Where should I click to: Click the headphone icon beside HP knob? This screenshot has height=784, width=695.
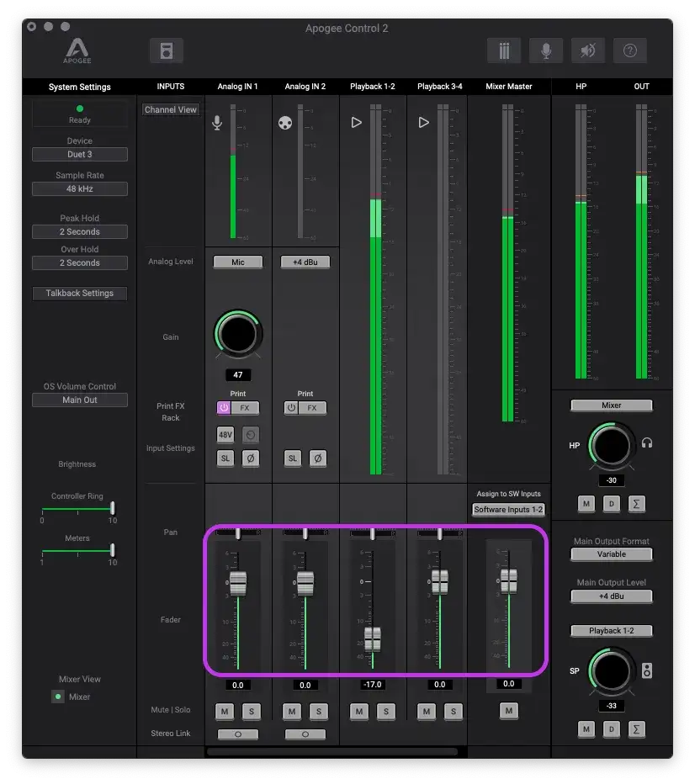pyautogui.click(x=647, y=443)
